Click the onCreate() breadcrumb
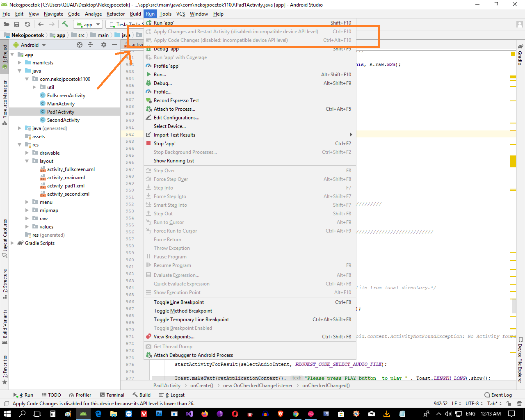 pos(201,386)
